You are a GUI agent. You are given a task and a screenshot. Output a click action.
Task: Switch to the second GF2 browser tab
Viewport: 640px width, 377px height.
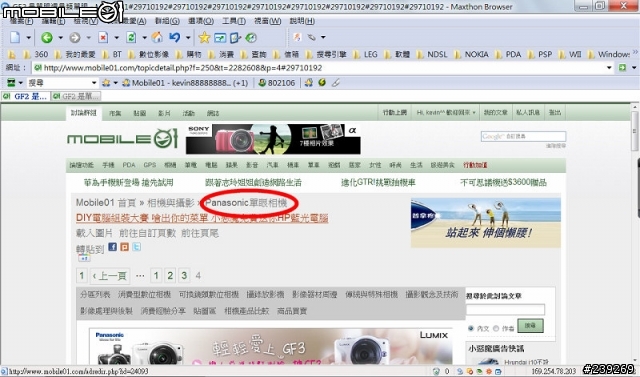[76, 96]
